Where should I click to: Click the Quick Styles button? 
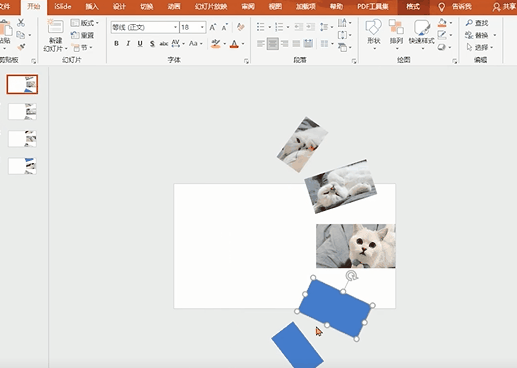pyautogui.click(x=421, y=32)
